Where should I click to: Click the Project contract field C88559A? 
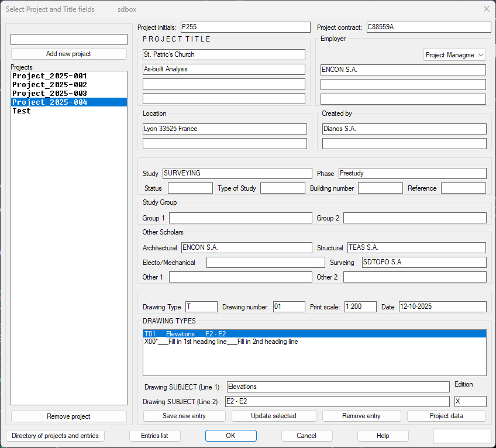(429, 27)
